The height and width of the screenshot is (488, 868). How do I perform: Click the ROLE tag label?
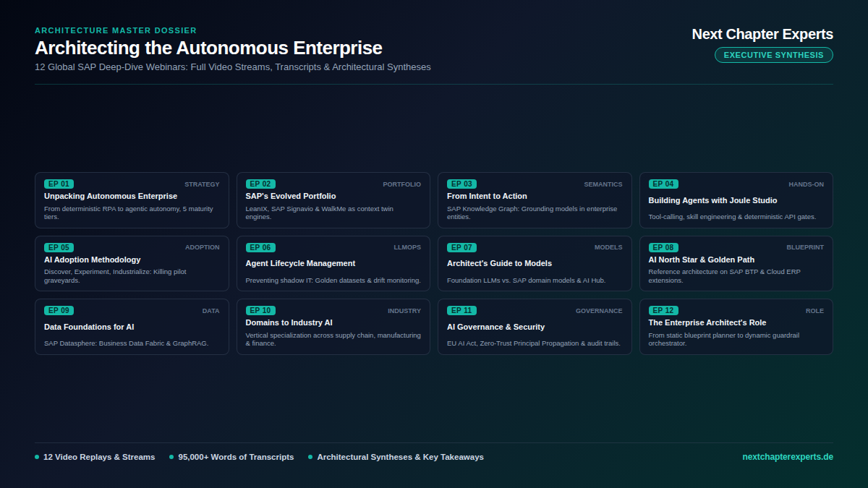tap(814, 311)
